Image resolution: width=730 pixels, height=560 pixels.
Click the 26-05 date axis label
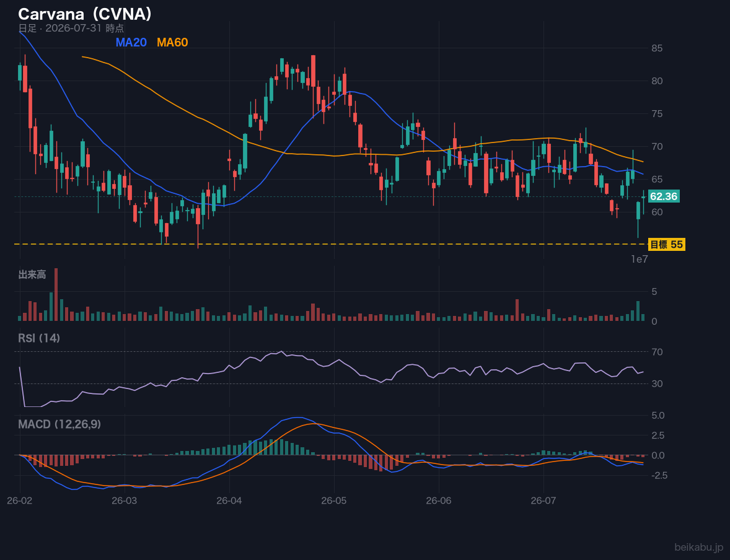tap(334, 501)
